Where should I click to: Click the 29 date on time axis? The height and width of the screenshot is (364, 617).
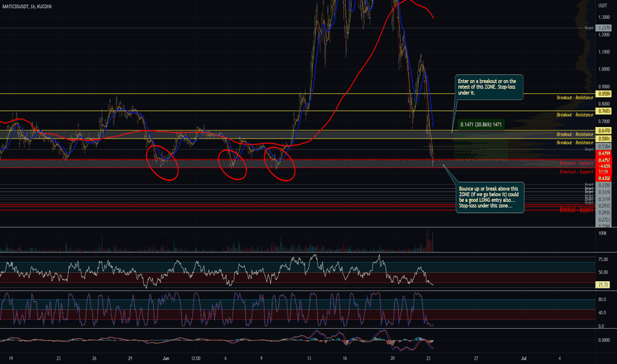(x=130, y=359)
